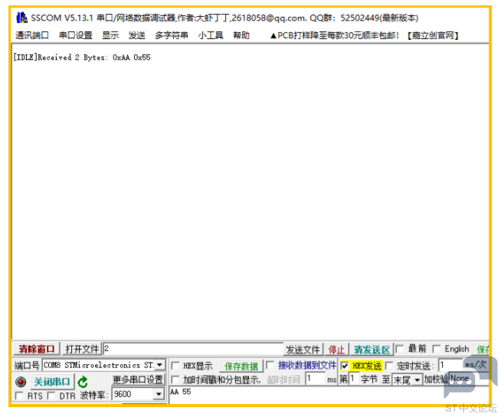Click the 清除窗口 button
This screenshot has width=504, height=420.
(x=37, y=349)
